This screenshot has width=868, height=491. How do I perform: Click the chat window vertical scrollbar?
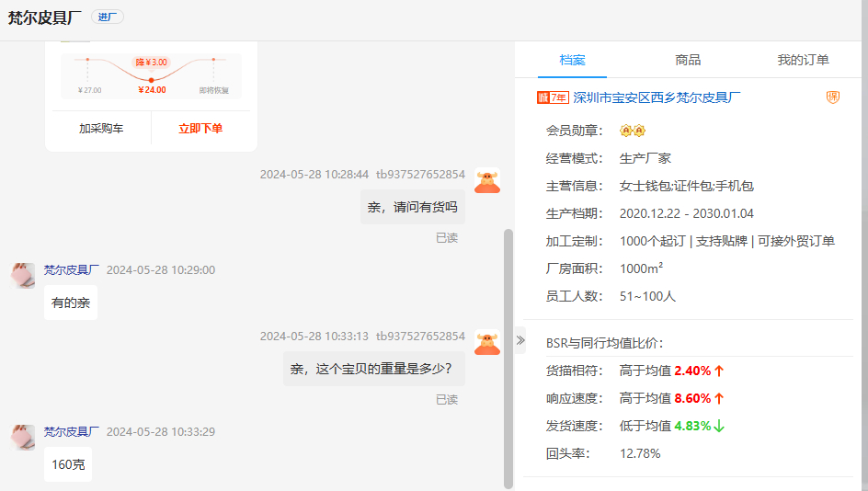pyautogui.click(x=508, y=359)
